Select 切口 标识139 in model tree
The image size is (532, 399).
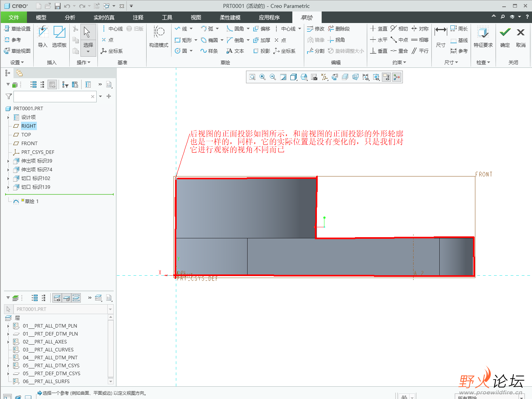coord(36,187)
